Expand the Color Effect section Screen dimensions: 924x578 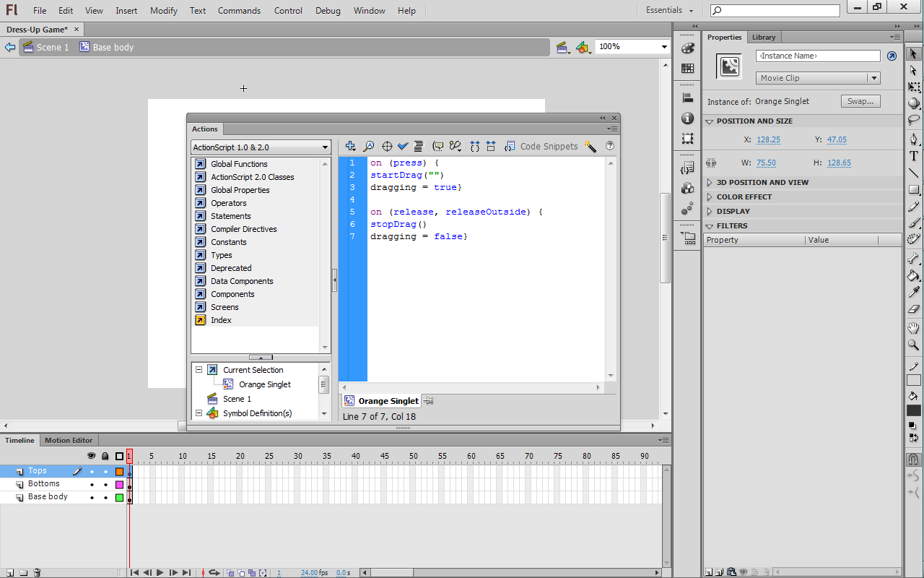[x=744, y=197]
